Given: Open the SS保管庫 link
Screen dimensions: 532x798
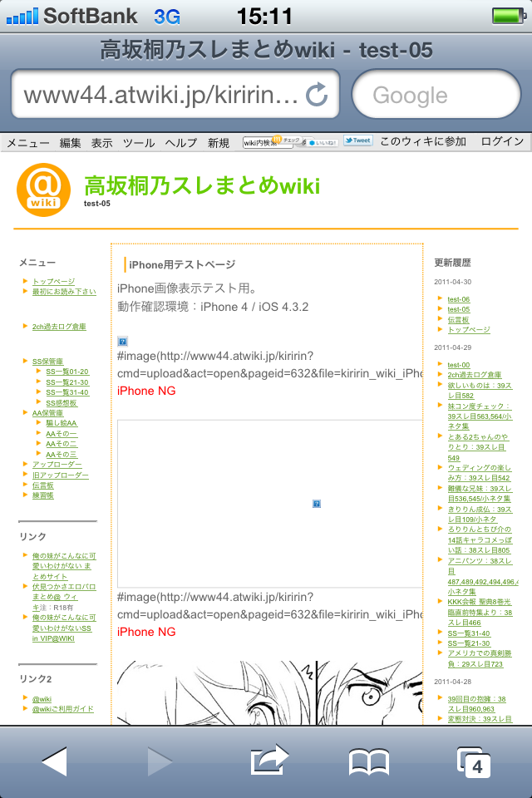Looking at the screenshot, I should pyautogui.click(x=48, y=362).
